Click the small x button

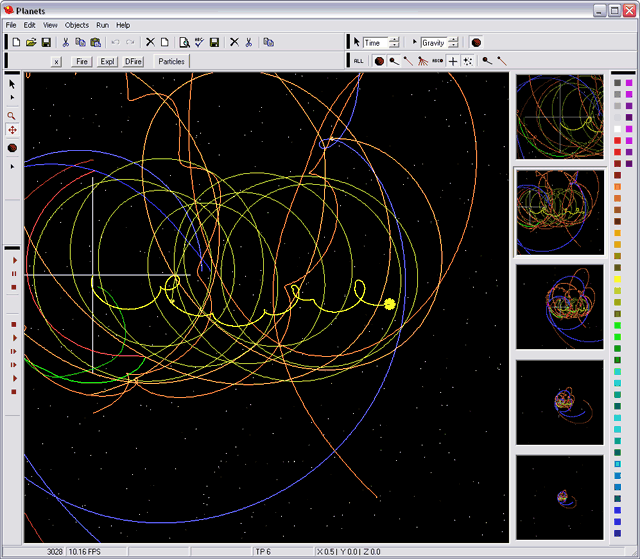point(56,62)
